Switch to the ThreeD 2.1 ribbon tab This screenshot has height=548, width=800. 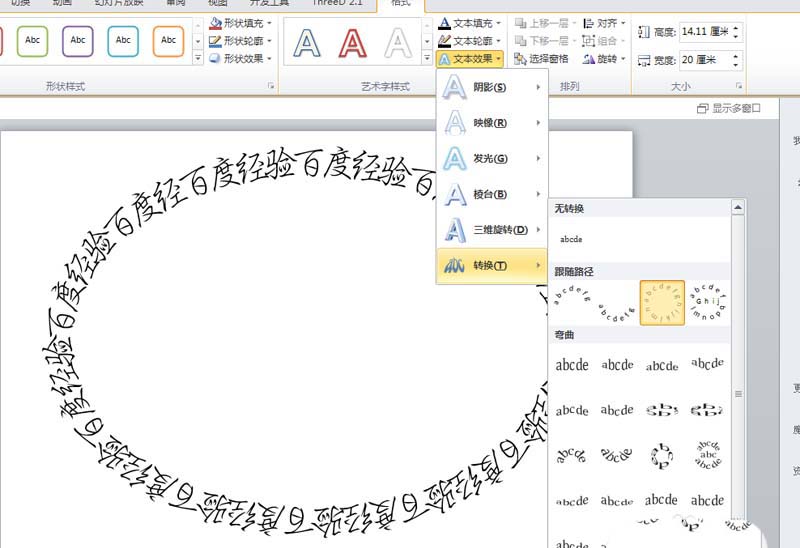337,3
